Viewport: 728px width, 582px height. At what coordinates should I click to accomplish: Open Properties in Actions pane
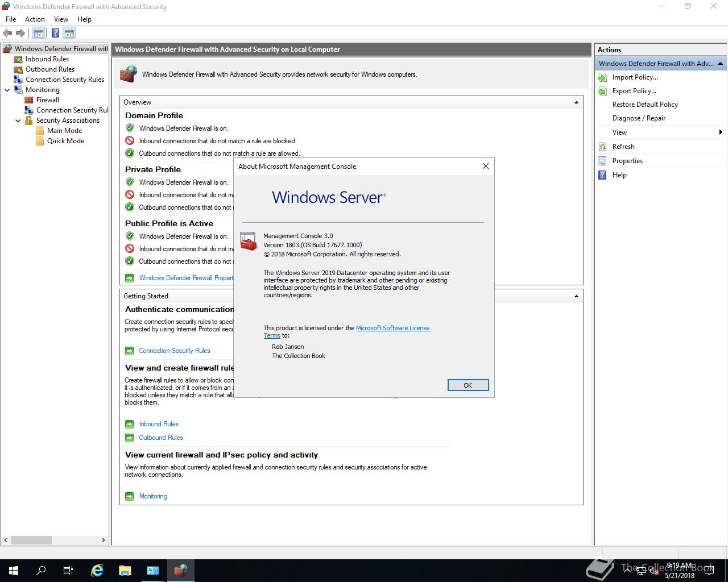[627, 161]
